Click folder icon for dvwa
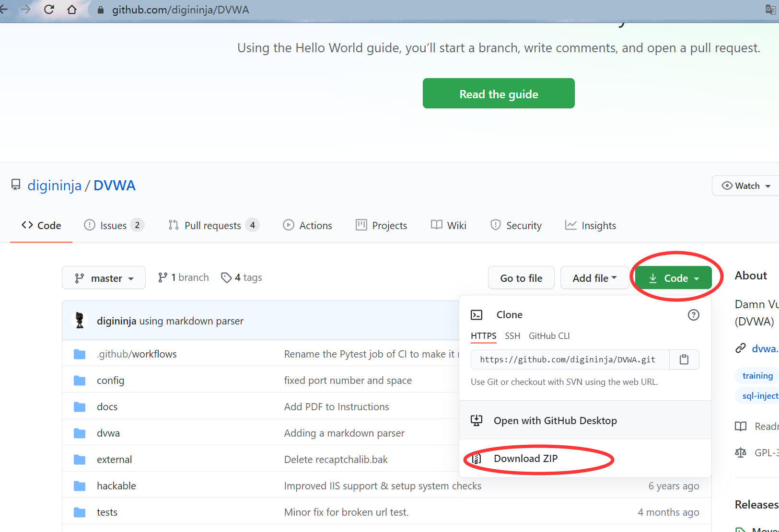Image resolution: width=779 pixels, height=532 pixels. [80, 433]
